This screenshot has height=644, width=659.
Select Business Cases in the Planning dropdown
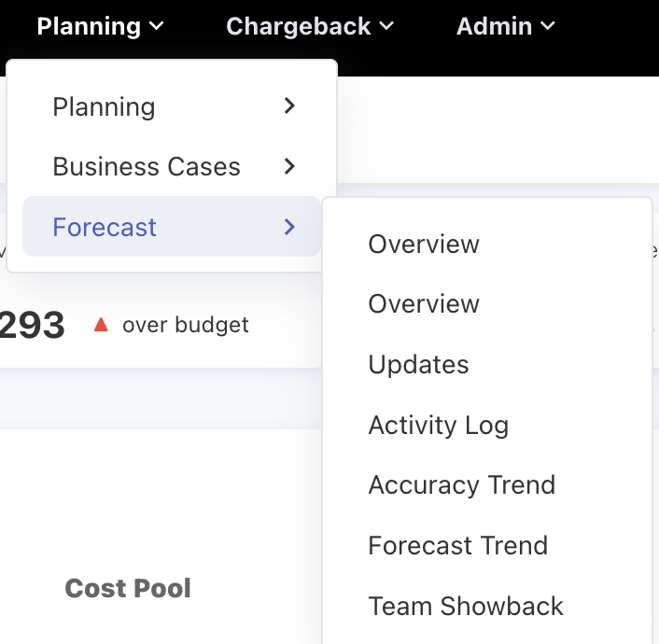tap(147, 167)
